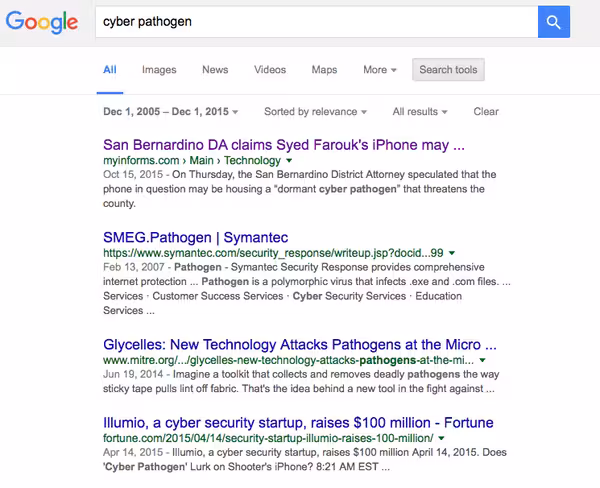Open the Glycelles New Technology result
Image resolution: width=600 pixels, height=488 pixels.
(300, 345)
